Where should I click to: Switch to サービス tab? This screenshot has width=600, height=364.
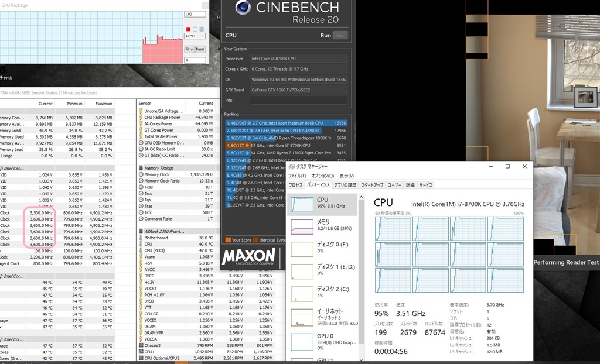(425, 185)
